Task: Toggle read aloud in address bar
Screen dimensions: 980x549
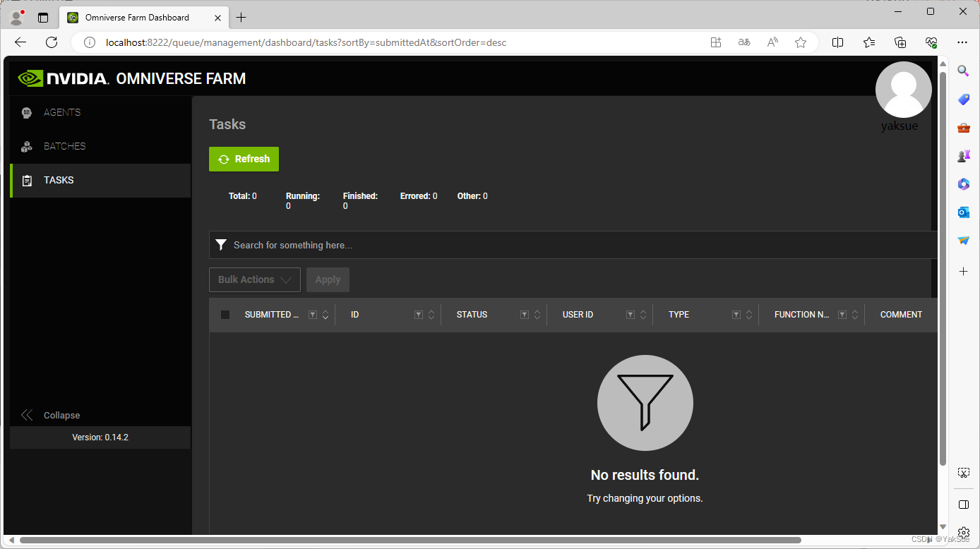Action: [x=772, y=42]
